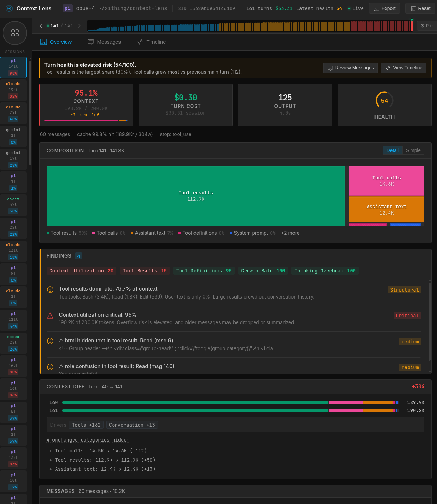Filter findings by Tool Definitions 95
The image size is (437, 504).
pyautogui.click(x=204, y=271)
